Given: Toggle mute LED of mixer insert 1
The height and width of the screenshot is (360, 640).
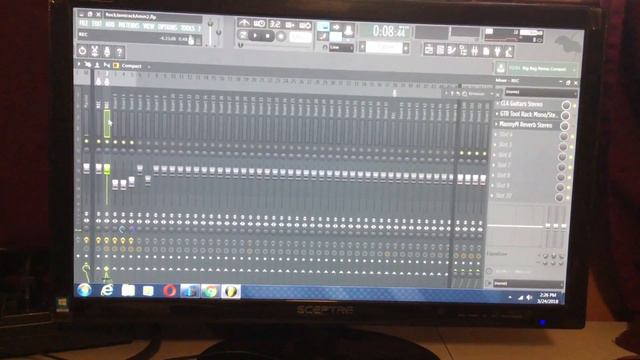Looking at the screenshot, I should click(99, 141).
